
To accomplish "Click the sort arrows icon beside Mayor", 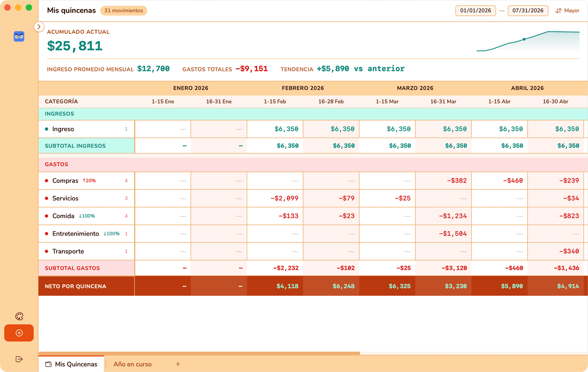I will point(558,11).
